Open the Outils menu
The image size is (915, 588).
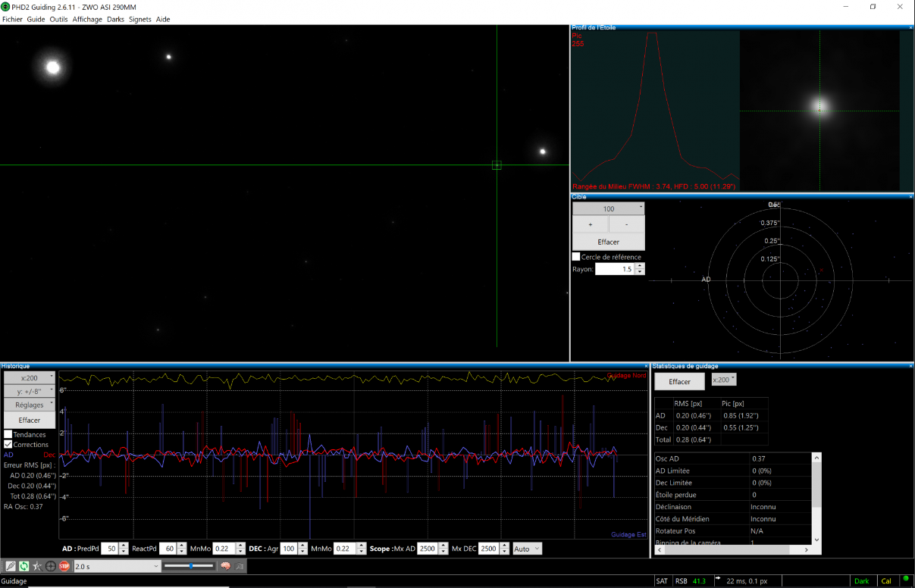pos(58,19)
